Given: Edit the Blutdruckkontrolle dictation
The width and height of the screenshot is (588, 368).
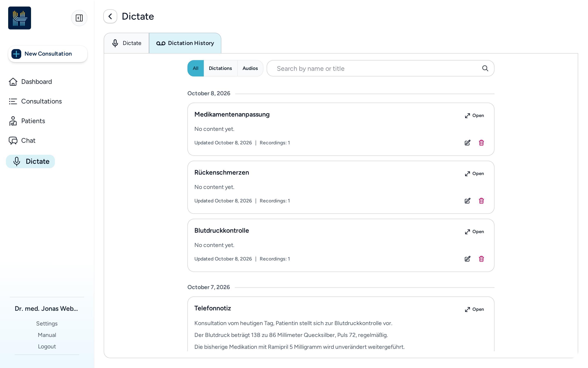Looking at the screenshot, I should [468, 259].
